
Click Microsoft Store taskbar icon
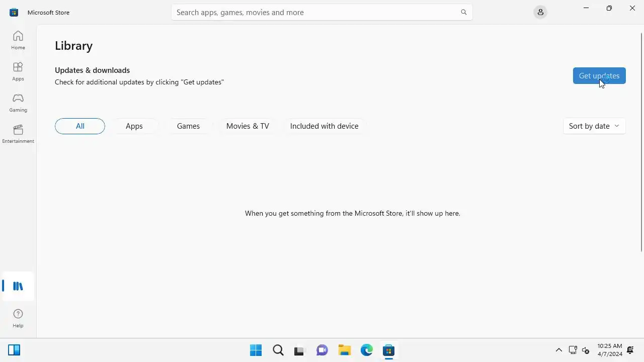pos(388,350)
